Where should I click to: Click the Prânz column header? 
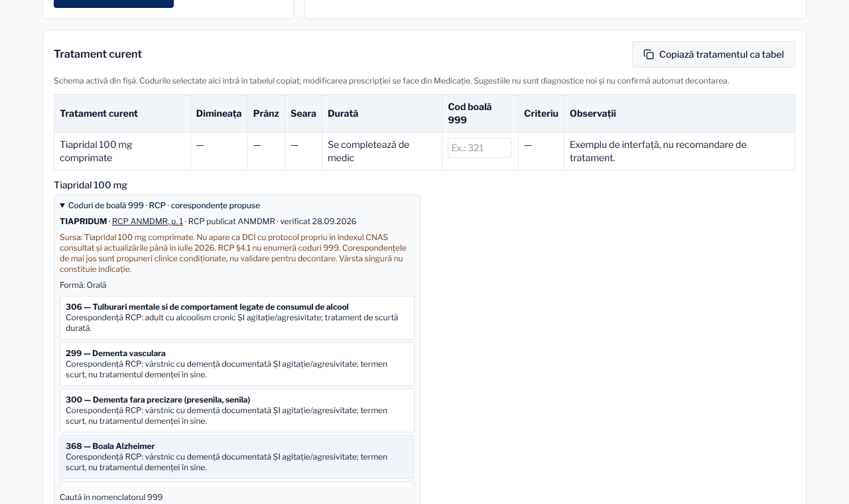[x=266, y=113]
